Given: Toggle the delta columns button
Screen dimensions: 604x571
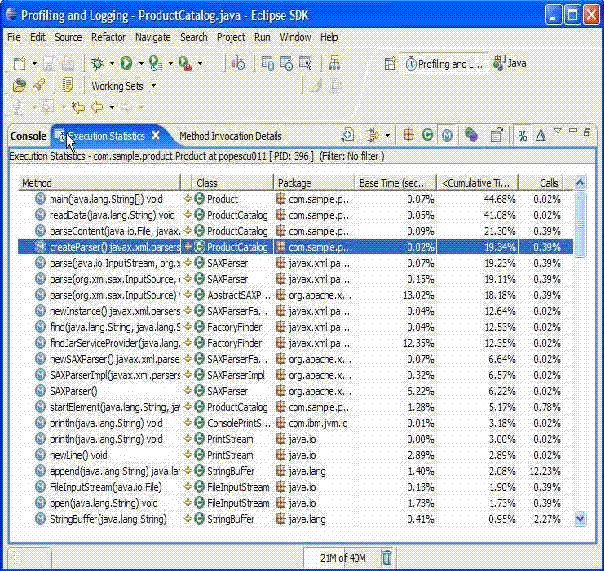Looking at the screenshot, I should coord(540,136).
